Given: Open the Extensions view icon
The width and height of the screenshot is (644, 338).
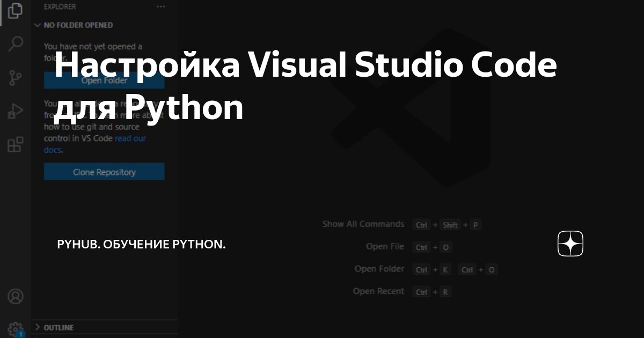Looking at the screenshot, I should [x=16, y=145].
